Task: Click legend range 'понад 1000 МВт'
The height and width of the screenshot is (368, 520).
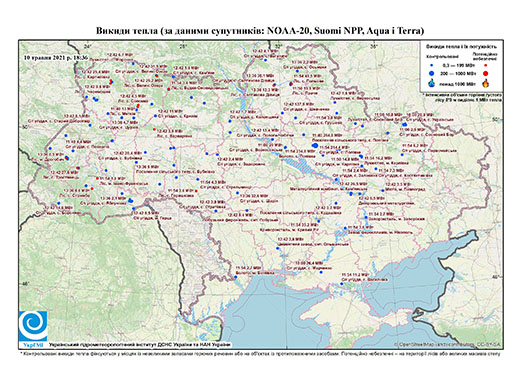Action: pyautogui.click(x=458, y=83)
